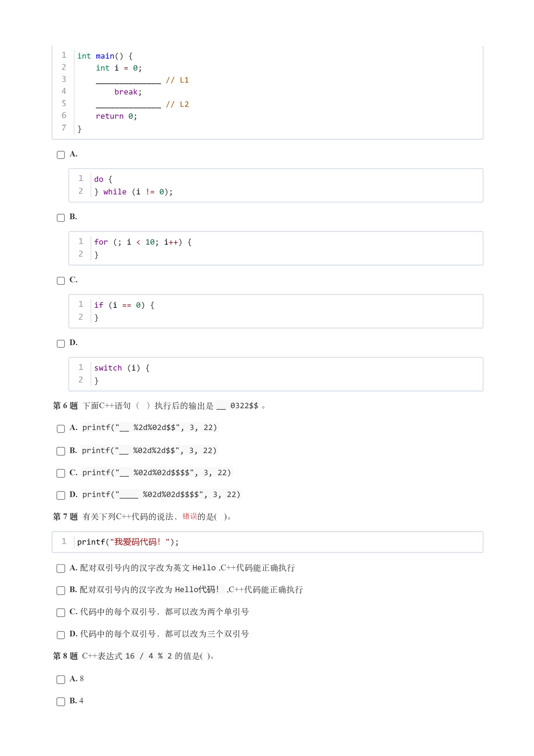534x756 pixels.
Task: Select question 6 option A printf %2d%02d
Action: point(61,428)
